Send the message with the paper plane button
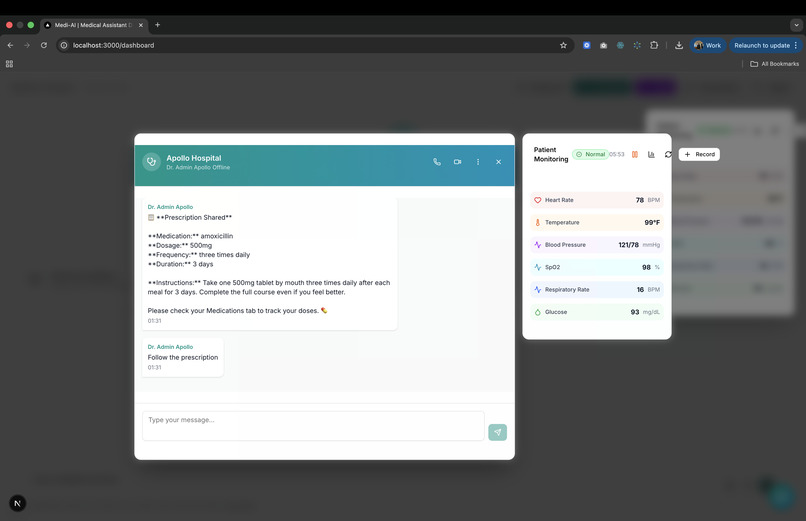This screenshot has width=806, height=521. pos(498,432)
